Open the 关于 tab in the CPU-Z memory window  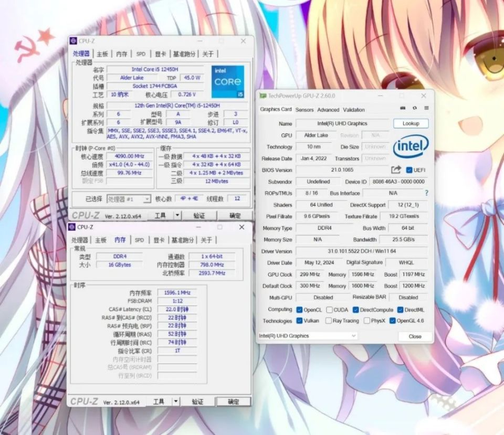[x=206, y=240]
